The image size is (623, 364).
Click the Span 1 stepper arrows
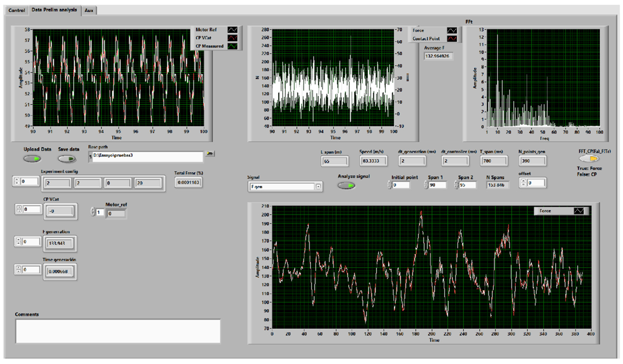click(426, 185)
